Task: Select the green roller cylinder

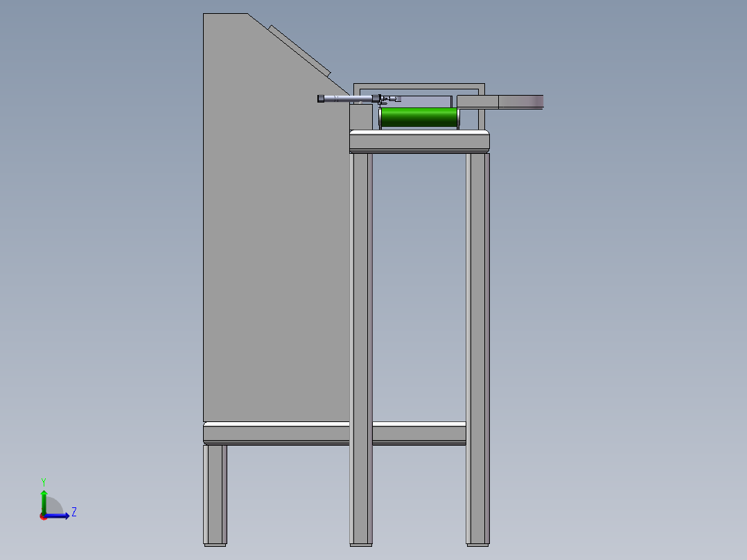Action: [419, 117]
